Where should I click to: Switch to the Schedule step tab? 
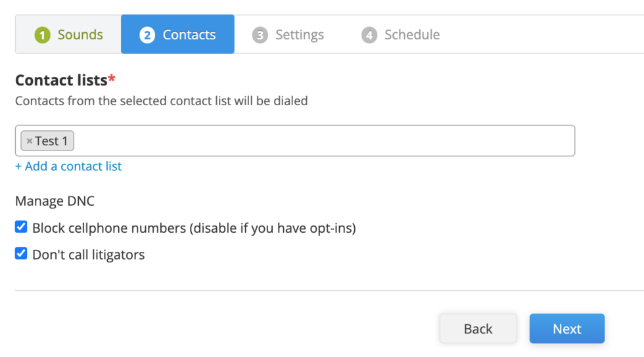tap(400, 34)
